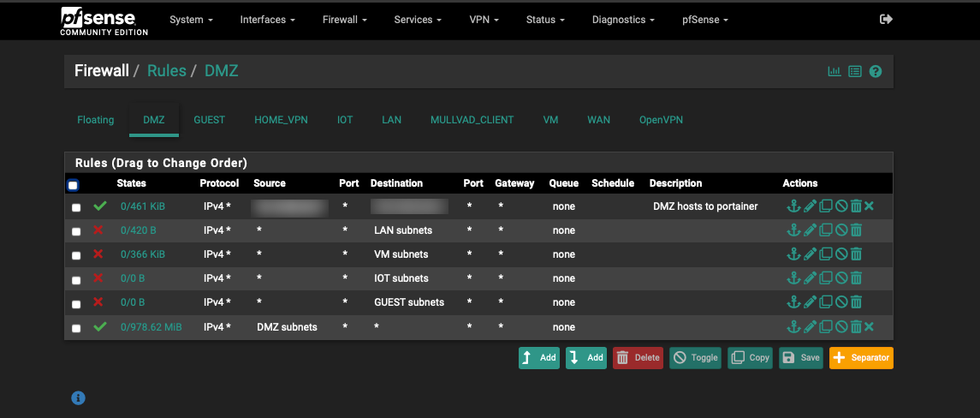Open the help icon in the breadcrumb bar
980x418 pixels.
[876, 71]
